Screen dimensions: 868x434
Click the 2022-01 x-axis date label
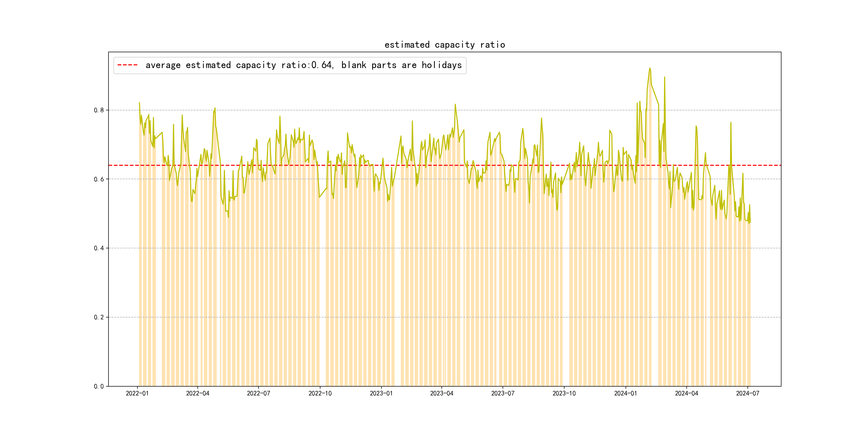point(137,394)
